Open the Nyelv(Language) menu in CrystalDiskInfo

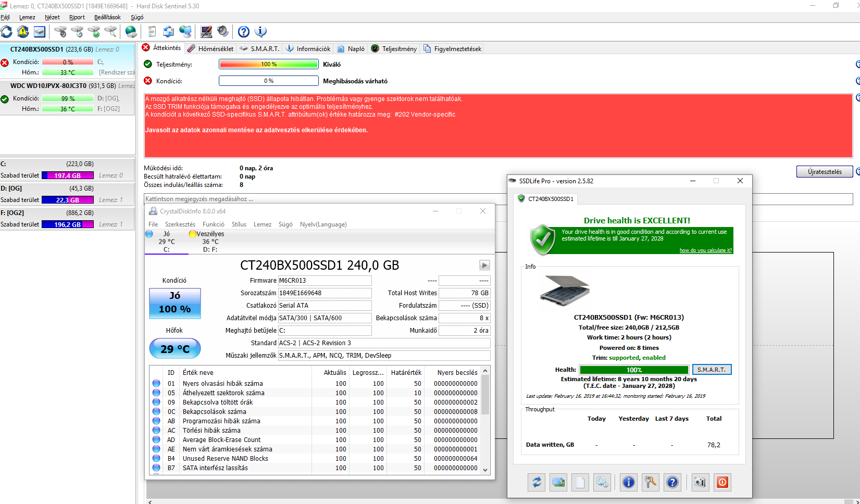pyautogui.click(x=323, y=224)
